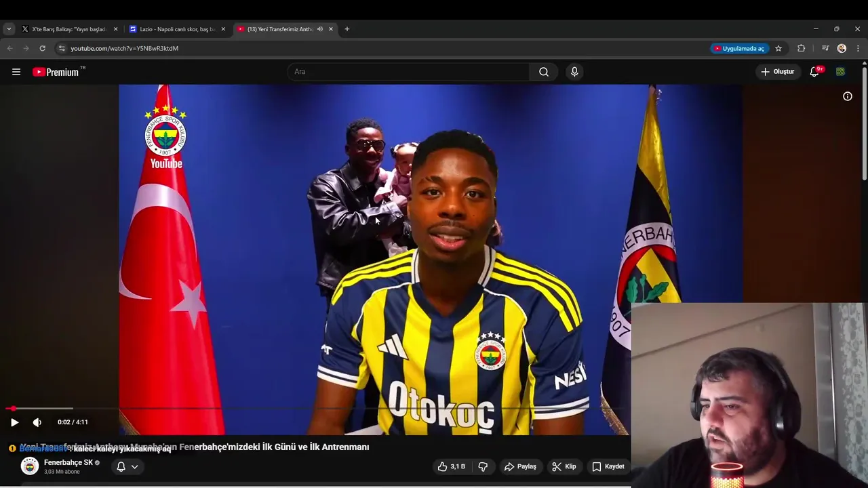The width and height of the screenshot is (868, 488).
Task: Save the video with Kaydet button
Action: click(608, 466)
